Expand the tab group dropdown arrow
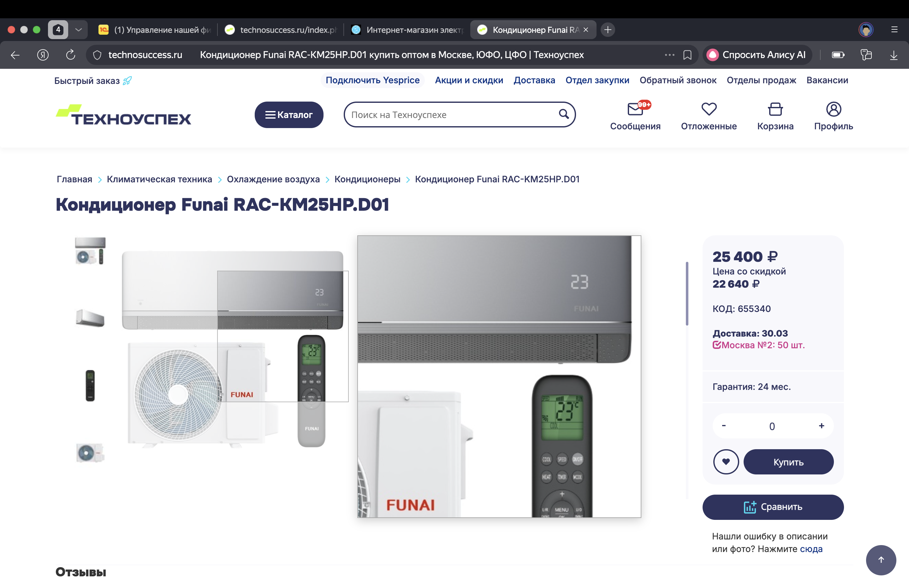The image size is (909, 588). [78, 30]
